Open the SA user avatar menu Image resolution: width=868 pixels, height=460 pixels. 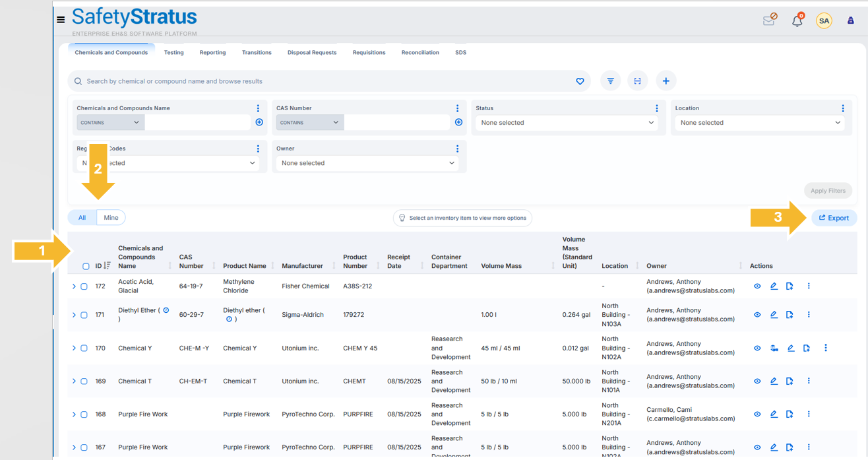tap(824, 21)
